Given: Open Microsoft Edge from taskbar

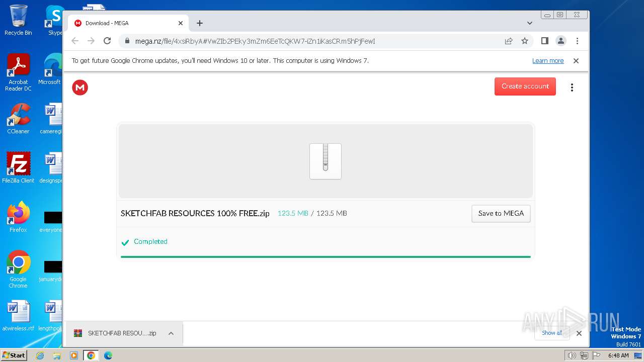Looking at the screenshot, I should tap(108, 355).
